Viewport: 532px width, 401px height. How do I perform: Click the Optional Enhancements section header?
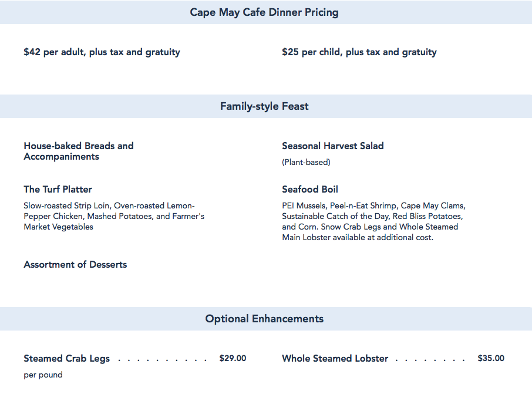point(264,319)
